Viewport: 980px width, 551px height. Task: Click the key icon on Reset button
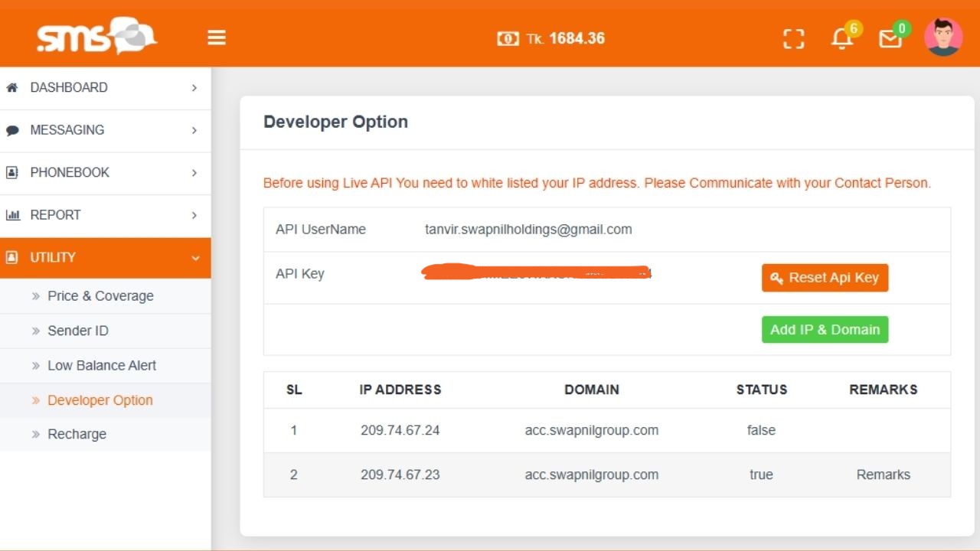tap(776, 278)
